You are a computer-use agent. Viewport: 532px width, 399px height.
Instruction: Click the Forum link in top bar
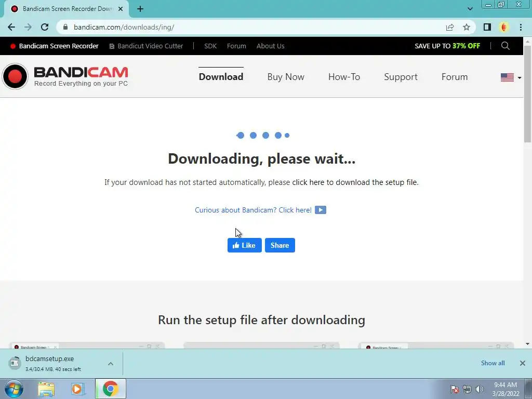[236, 46]
